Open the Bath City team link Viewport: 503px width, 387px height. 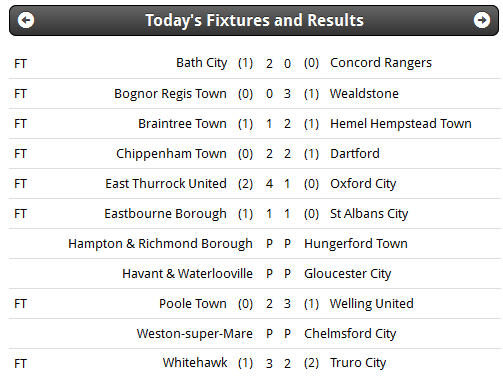[x=202, y=63]
